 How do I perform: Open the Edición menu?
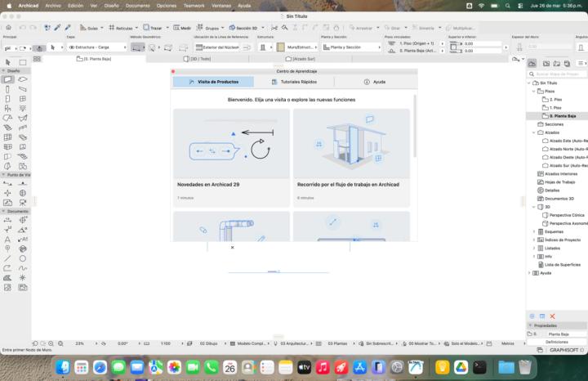coord(75,6)
